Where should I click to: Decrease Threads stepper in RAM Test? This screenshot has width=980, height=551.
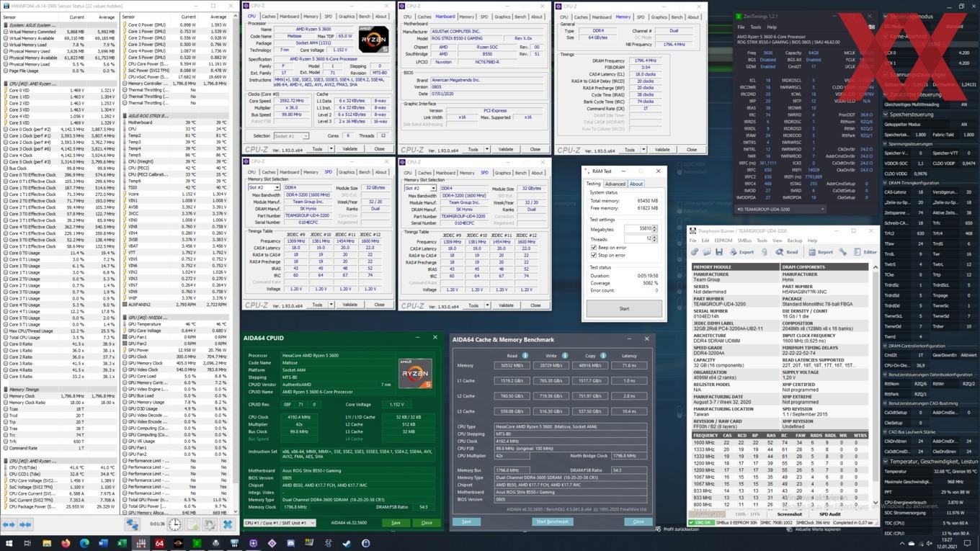point(654,241)
